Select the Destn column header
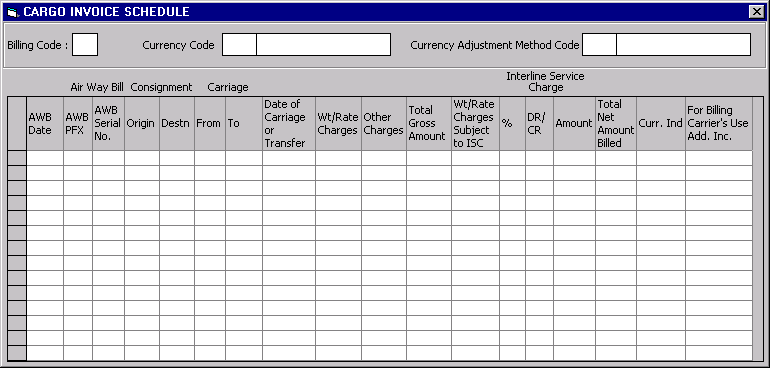This screenshot has width=770, height=368. (177, 124)
